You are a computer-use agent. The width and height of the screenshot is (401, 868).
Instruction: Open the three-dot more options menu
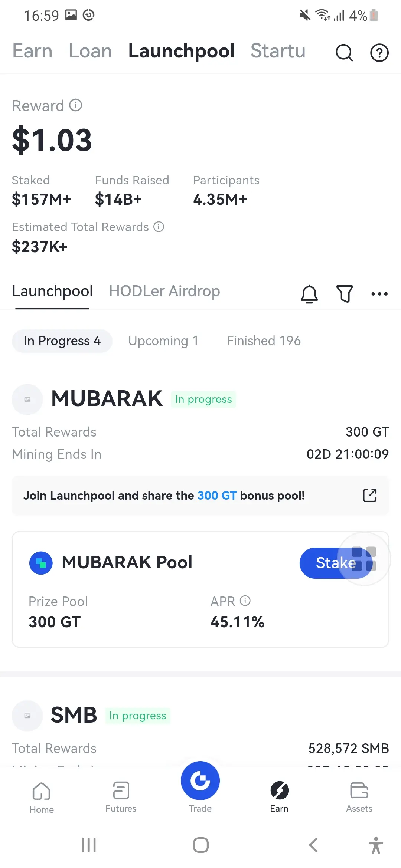click(379, 294)
